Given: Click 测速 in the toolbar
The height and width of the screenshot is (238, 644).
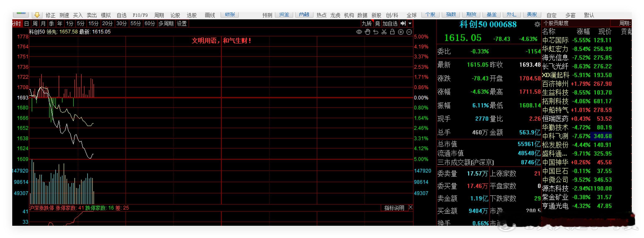Looking at the screenshot, I should [x=64, y=15].
